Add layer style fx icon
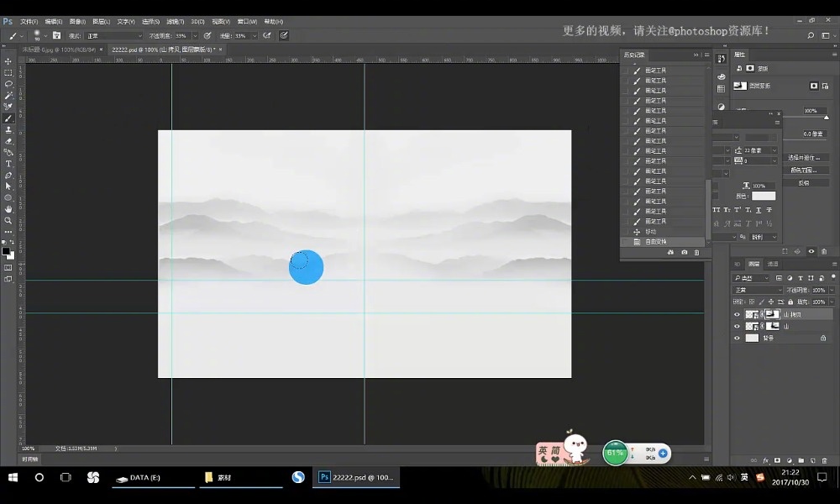 coord(765,460)
